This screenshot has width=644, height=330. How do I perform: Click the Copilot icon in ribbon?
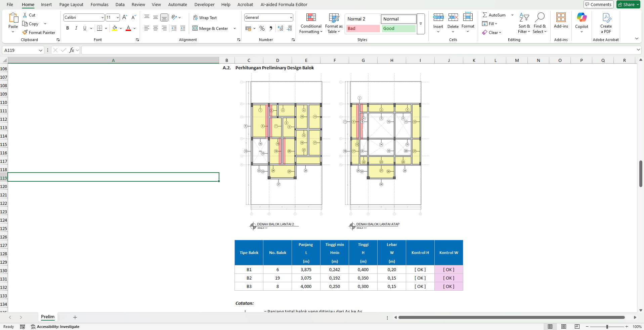pyautogui.click(x=581, y=17)
